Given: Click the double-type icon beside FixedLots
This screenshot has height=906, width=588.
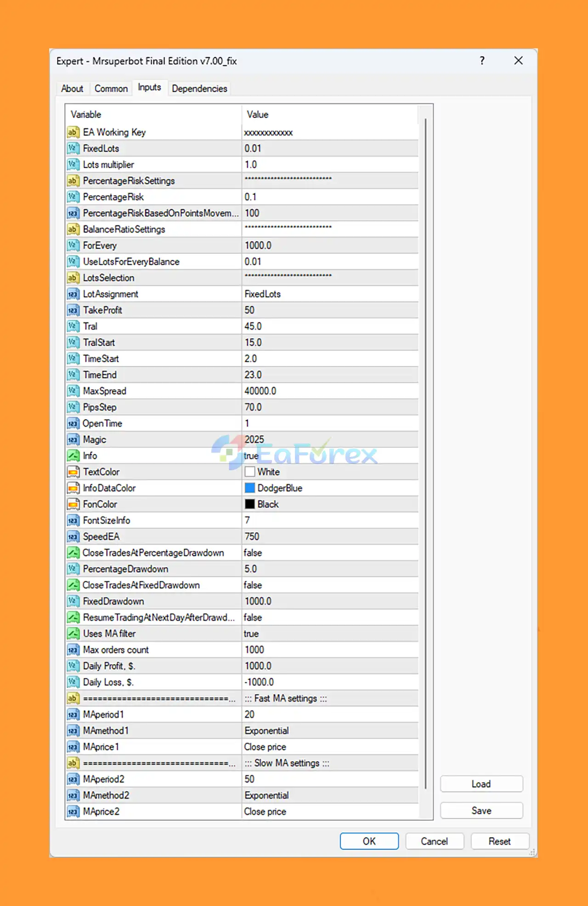Looking at the screenshot, I should pyautogui.click(x=73, y=148).
